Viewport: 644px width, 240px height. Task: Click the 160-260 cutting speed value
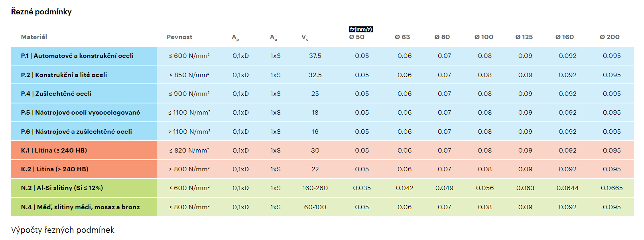(315, 188)
